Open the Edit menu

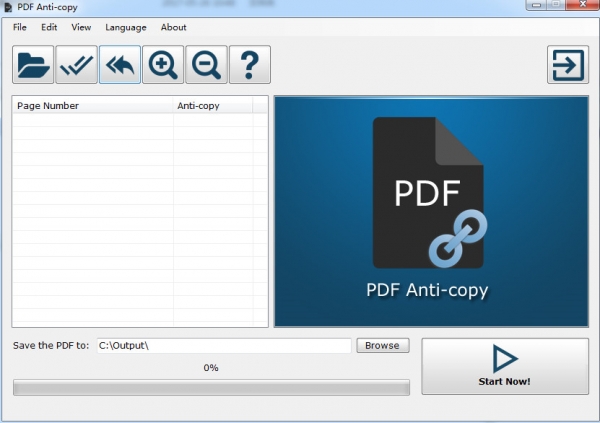click(x=49, y=27)
